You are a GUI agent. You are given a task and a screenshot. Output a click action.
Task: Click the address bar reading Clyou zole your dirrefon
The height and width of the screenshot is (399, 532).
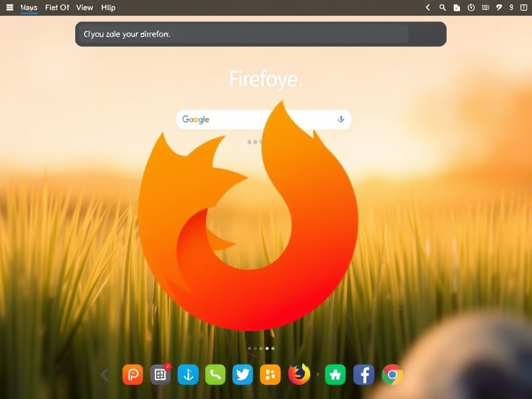click(261, 34)
